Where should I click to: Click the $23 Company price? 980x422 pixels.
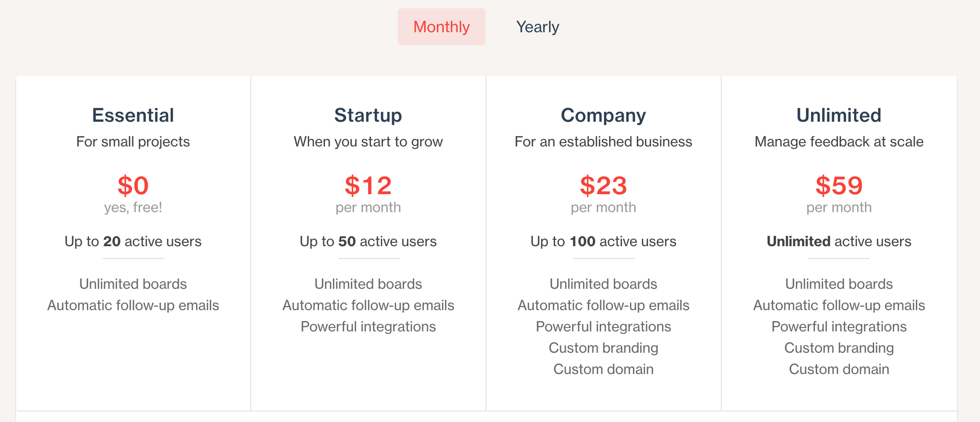(603, 185)
